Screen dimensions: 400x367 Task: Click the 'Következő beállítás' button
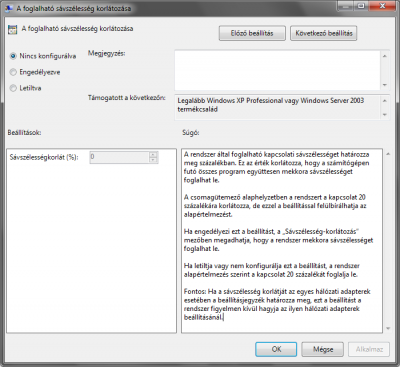coord(323,33)
